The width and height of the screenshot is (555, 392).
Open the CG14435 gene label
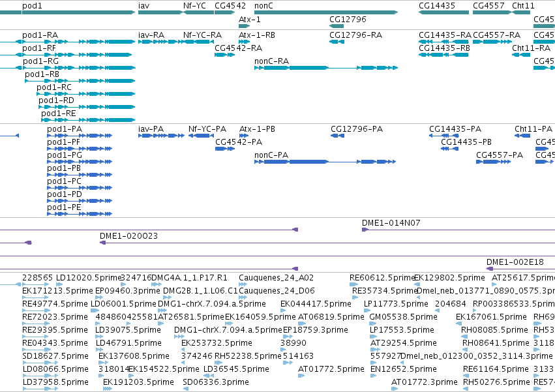coord(437,6)
